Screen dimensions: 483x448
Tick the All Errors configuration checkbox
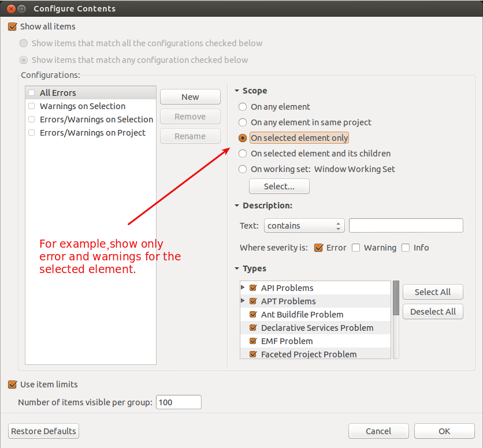(x=31, y=93)
